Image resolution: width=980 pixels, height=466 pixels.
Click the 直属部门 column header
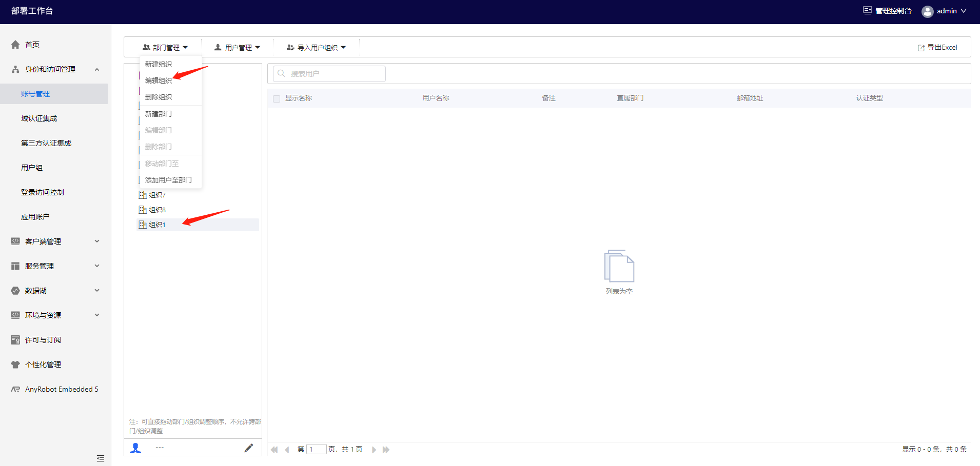(630, 98)
